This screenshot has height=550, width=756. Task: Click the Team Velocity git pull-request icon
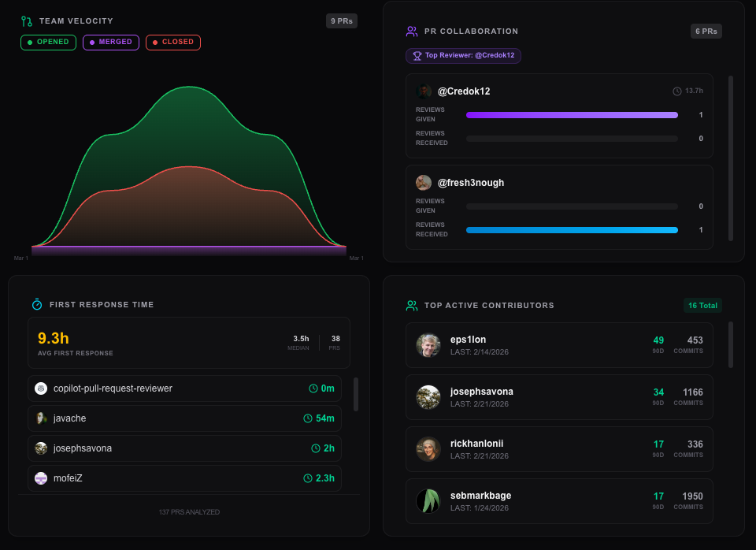27,21
